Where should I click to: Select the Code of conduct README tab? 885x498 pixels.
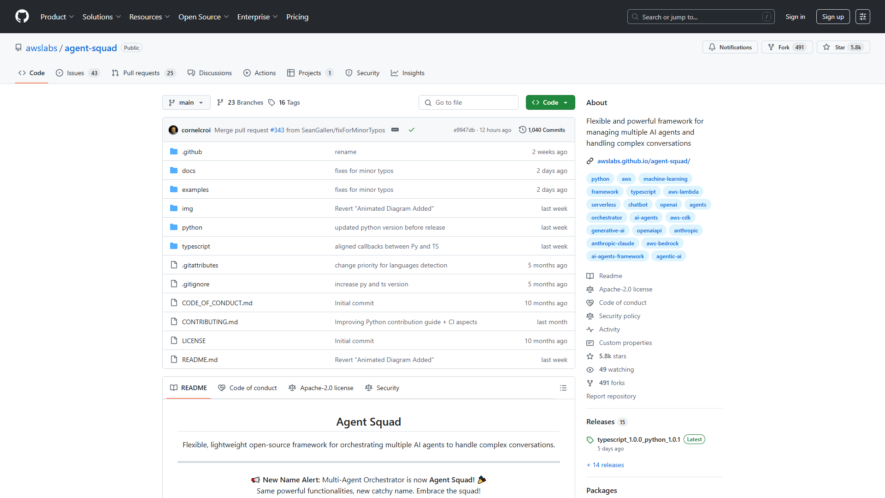pos(247,388)
